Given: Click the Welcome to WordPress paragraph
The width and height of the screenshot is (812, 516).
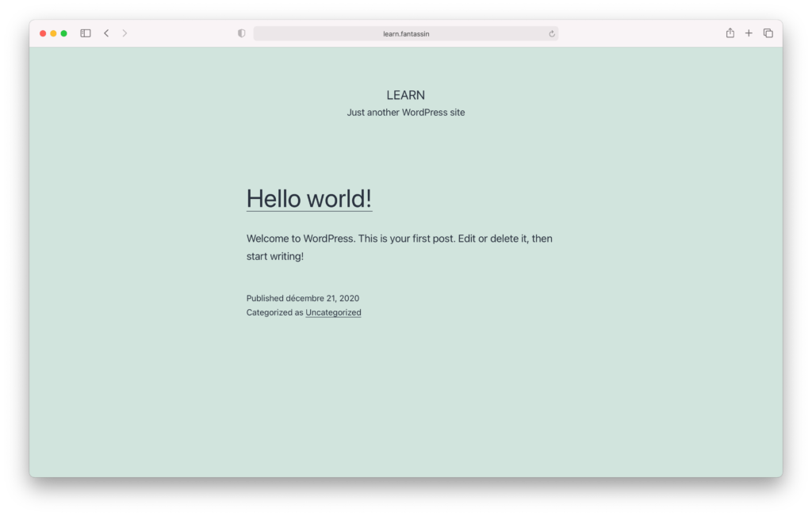Looking at the screenshot, I should (x=400, y=247).
